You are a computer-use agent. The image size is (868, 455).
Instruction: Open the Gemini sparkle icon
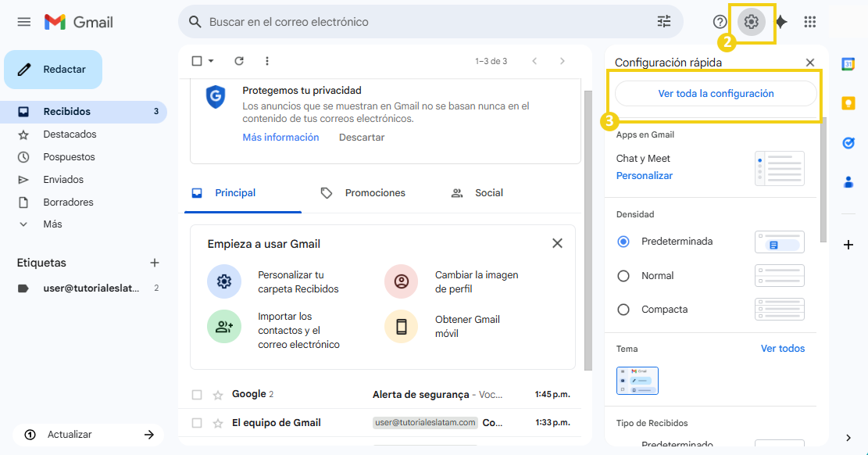(x=781, y=22)
